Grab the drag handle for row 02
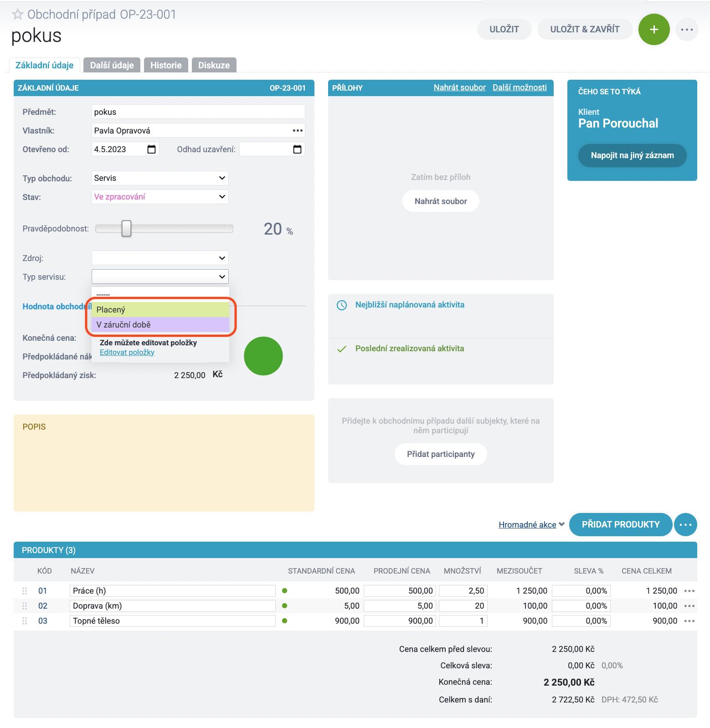The width and height of the screenshot is (710, 728). click(x=25, y=606)
